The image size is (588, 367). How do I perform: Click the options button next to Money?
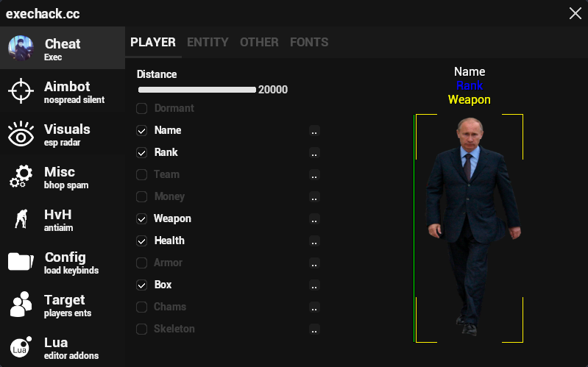coord(314,198)
